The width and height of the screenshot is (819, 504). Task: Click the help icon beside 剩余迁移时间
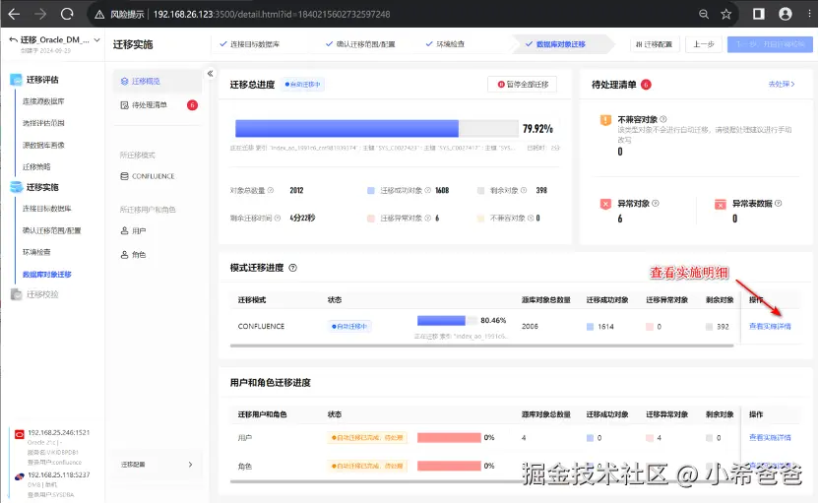click(x=278, y=219)
